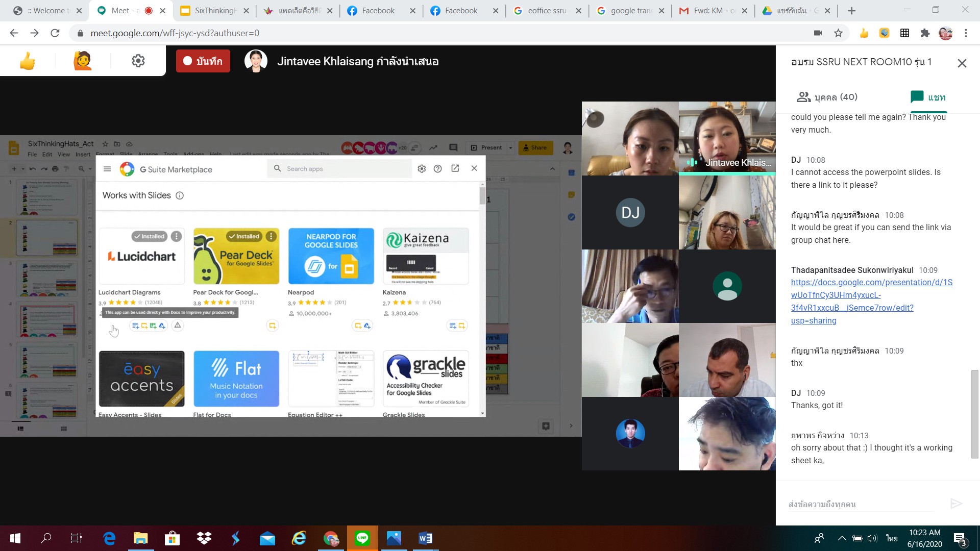Open Grid View extension icon

(x=904, y=33)
